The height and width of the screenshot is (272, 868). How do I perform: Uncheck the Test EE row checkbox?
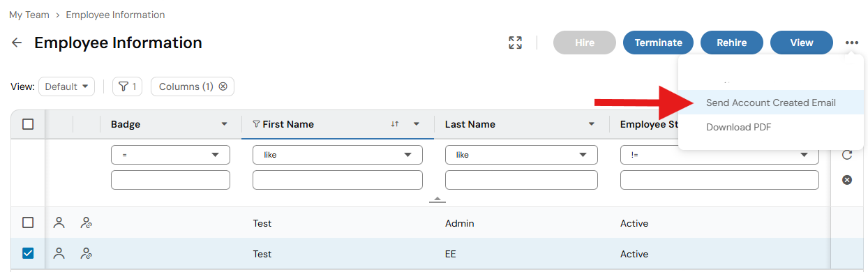coord(28,253)
